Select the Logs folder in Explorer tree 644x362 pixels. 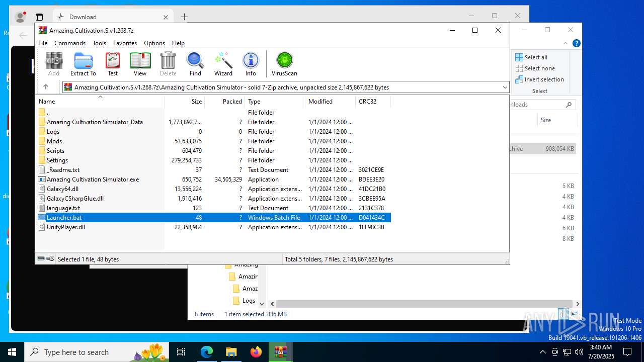click(244, 301)
